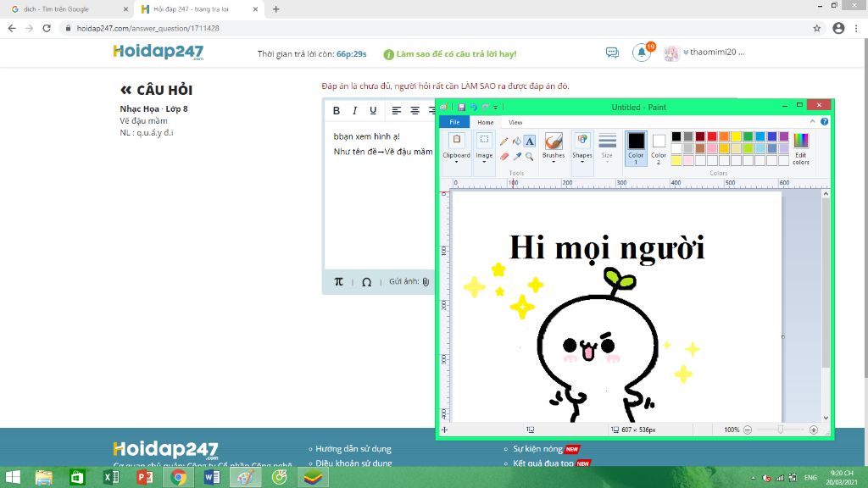Select the Eraser tool in Paint
Viewport: 868px width, 488px height.
(504, 157)
